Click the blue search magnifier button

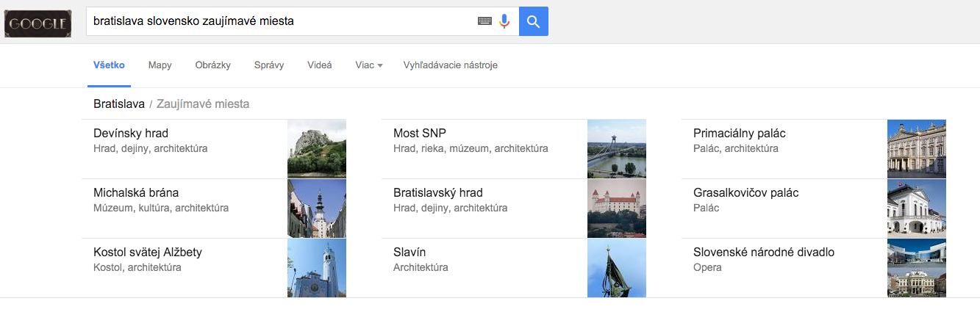(534, 21)
